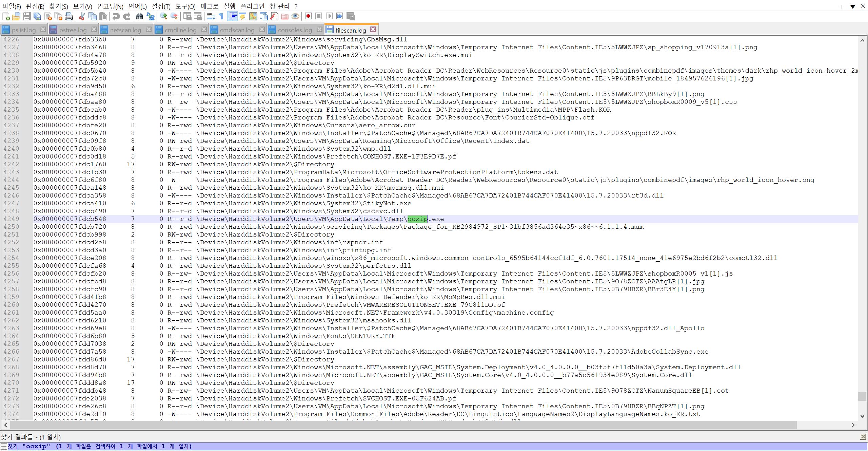
Task: Toggle word wrap toolbar button
Action: (x=211, y=16)
